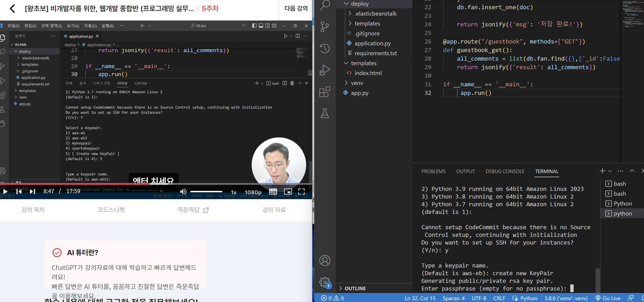The height and width of the screenshot is (302, 644).
Task: Click trash icon in video terminal panel
Action: click(292, 83)
